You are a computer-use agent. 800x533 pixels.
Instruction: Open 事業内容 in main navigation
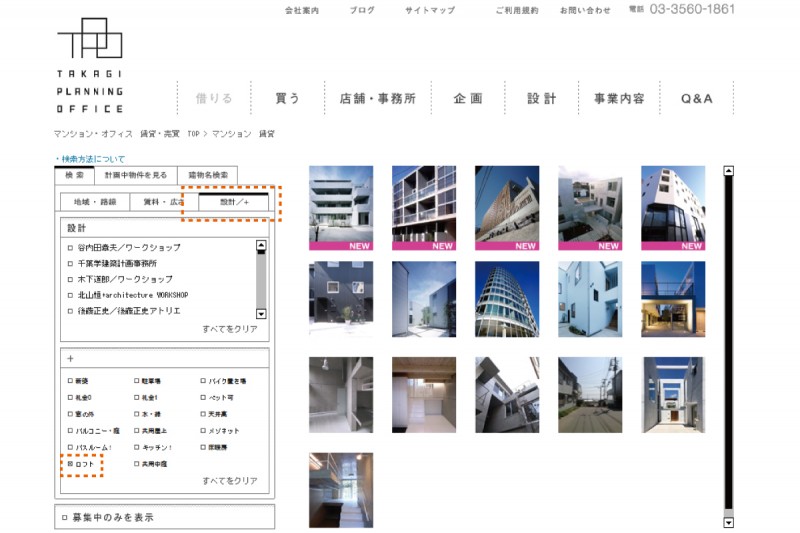point(619,98)
